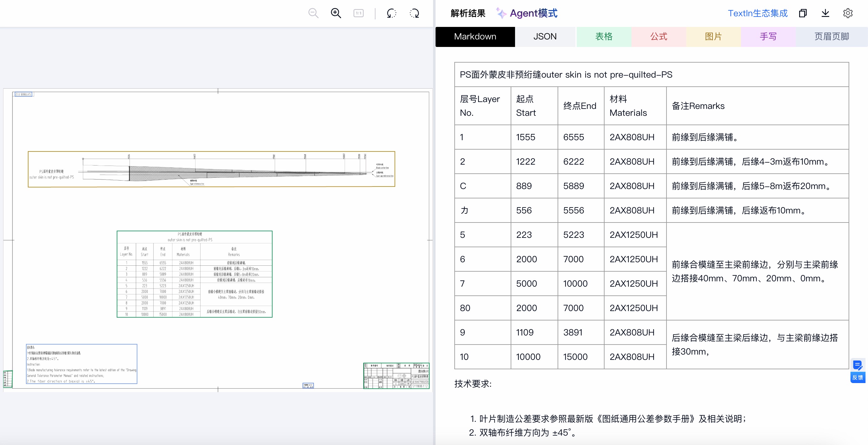868x445 pixels.
Task: Click the start value '5000'
Action: (527, 284)
